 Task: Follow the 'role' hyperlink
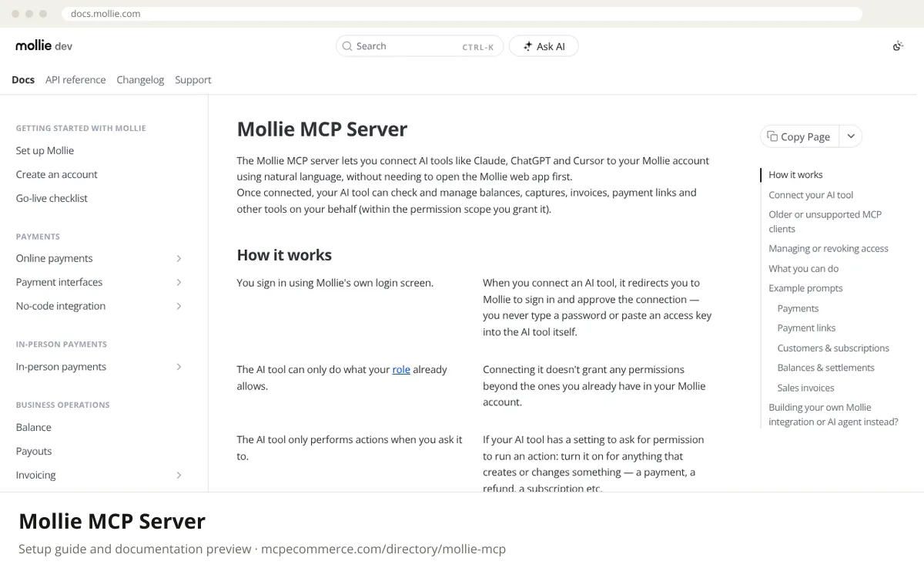click(x=401, y=369)
